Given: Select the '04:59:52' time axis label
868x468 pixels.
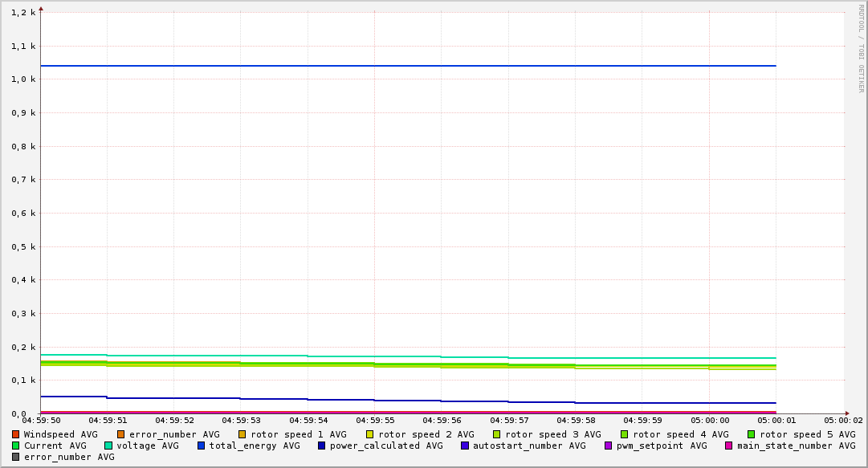Looking at the screenshot, I should (x=174, y=421).
